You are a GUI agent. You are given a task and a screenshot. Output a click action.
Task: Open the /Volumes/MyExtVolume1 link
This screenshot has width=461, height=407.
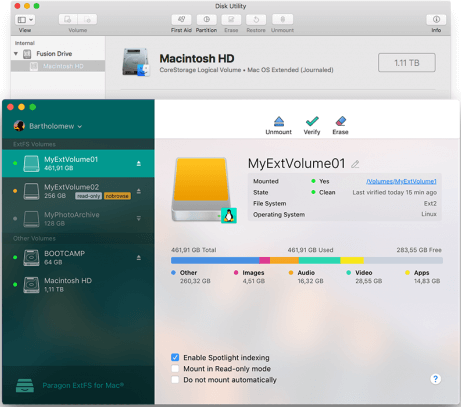401,181
